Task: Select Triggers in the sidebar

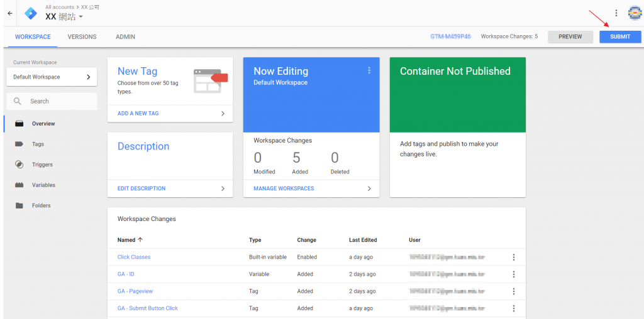Action: click(x=42, y=165)
